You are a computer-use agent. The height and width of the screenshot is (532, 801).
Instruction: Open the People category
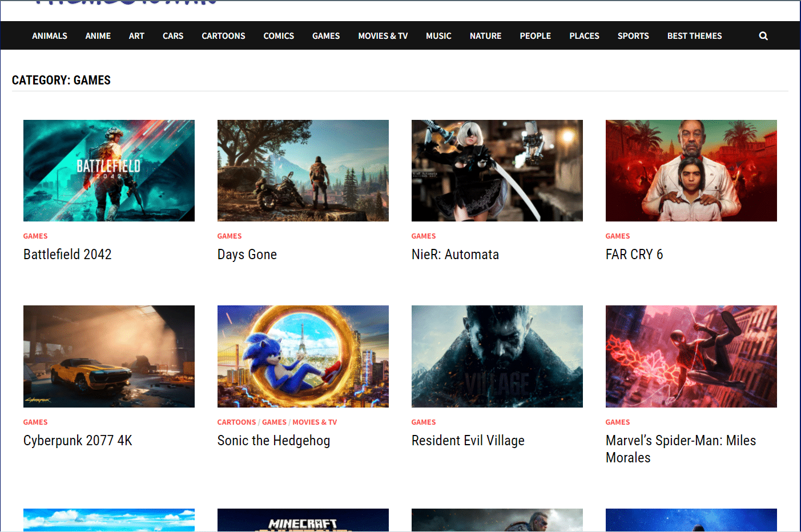point(536,36)
